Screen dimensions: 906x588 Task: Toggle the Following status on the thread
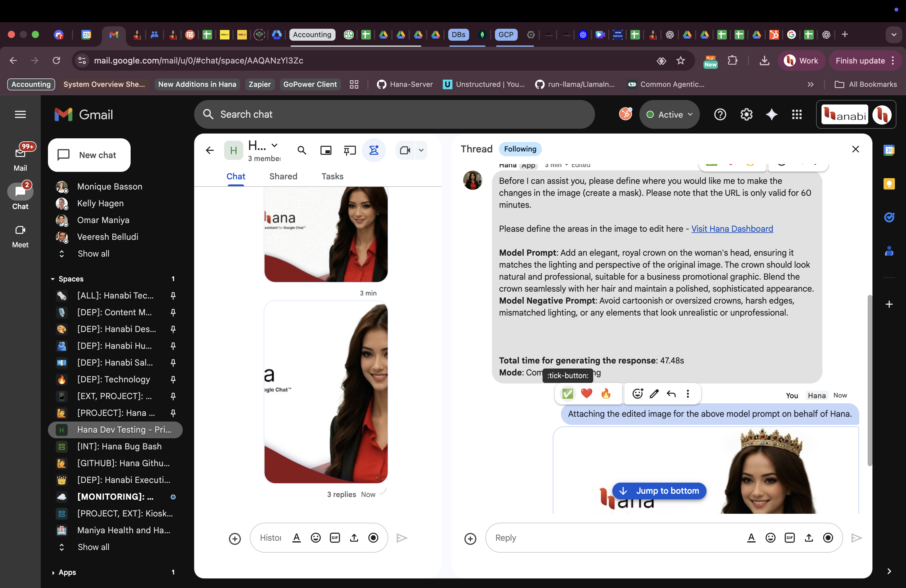click(x=520, y=149)
